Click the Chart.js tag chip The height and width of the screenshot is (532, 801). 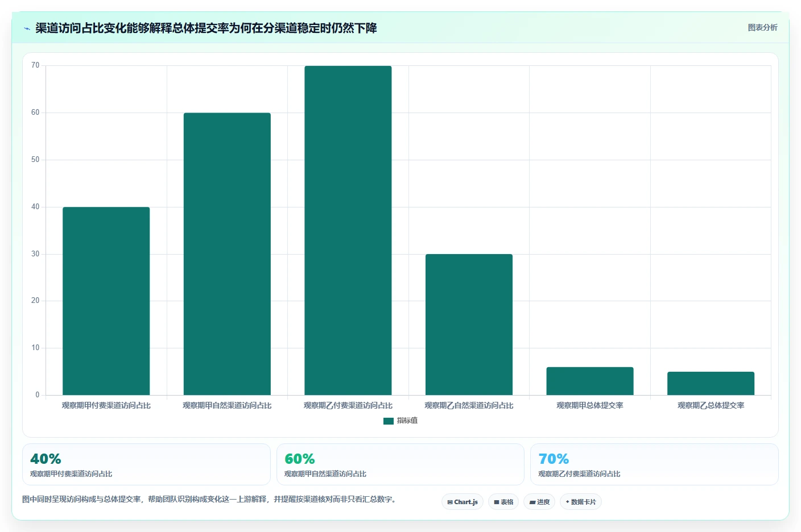463,502
